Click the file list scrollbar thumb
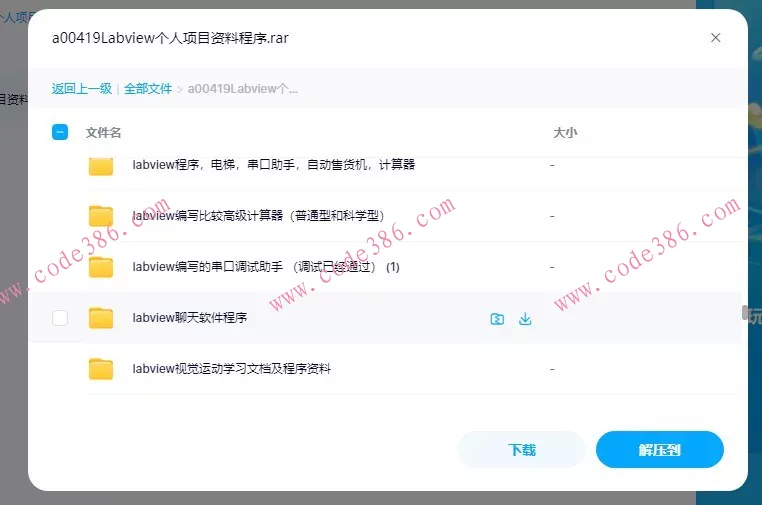 (x=744, y=312)
